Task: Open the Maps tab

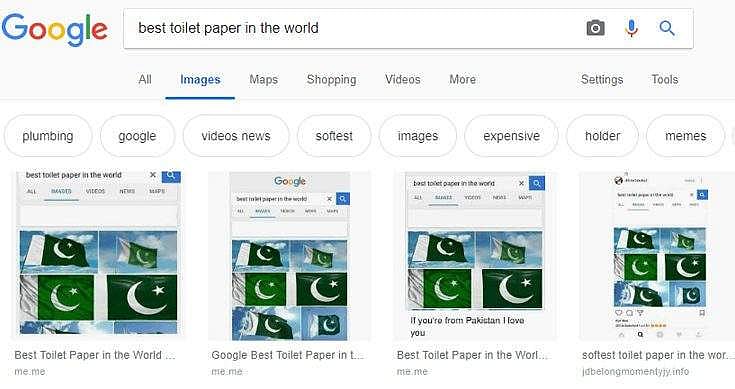Action: 263,80
